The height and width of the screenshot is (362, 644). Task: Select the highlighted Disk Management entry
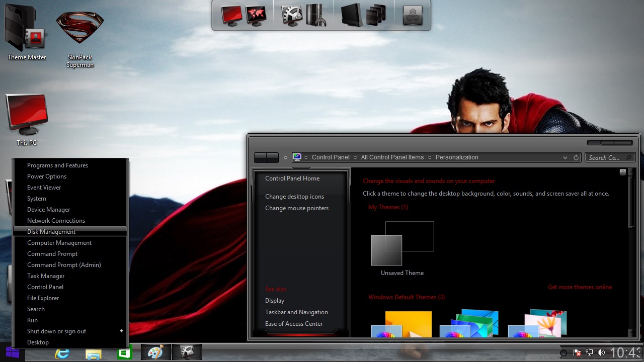70,232
